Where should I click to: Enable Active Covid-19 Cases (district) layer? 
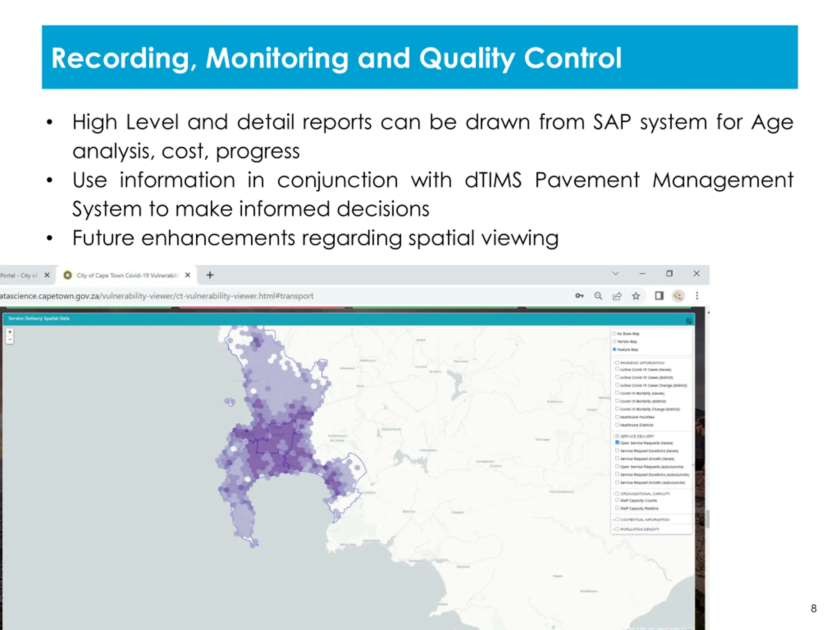[617, 377]
